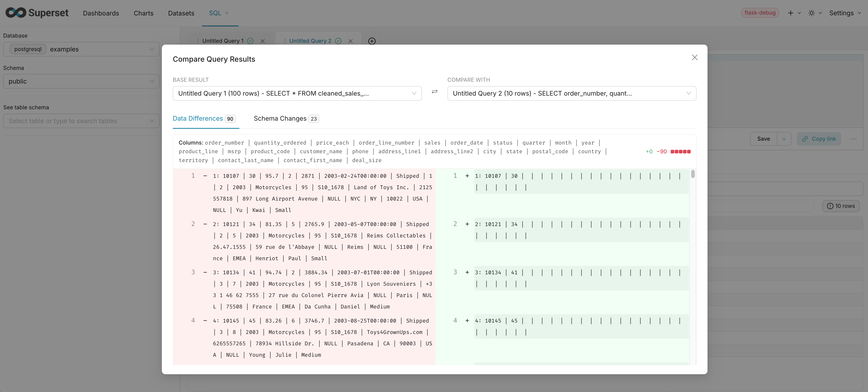Open the Save button dropdown arrow
The width and height of the screenshot is (868, 392).
pyautogui.click(x=784, y=139)
